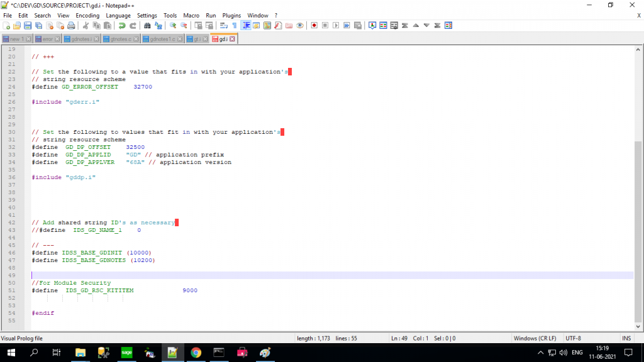This screenshot has width=644, height=362.
Task: Close the error tab
Action: (x=56, y=38)
